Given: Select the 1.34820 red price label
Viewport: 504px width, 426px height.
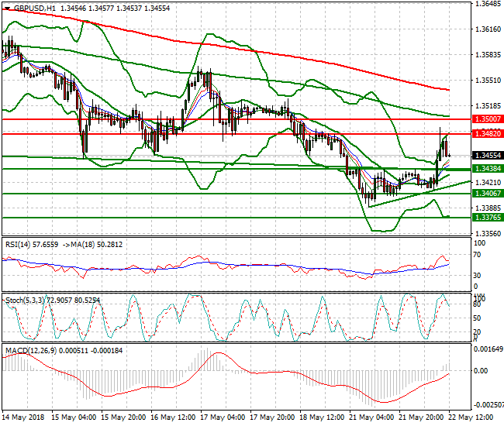Looking at the screenshot, I should (488, 133).
